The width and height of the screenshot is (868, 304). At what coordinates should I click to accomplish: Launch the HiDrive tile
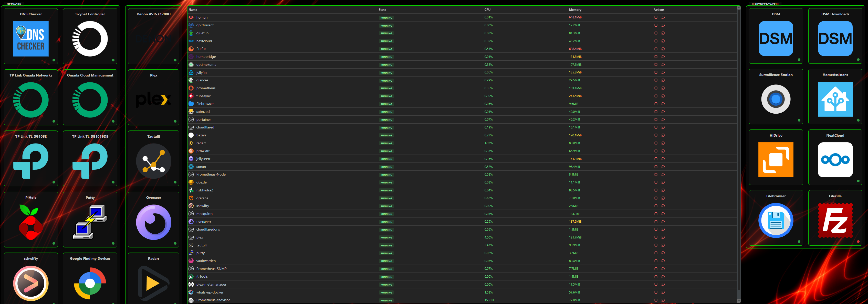[x=776, y=160]
